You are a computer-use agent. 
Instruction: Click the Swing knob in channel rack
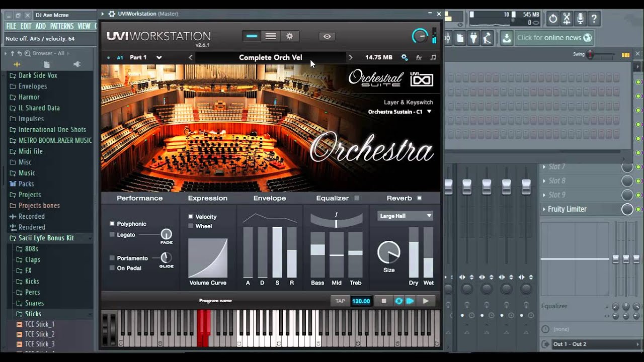(590, 54)
